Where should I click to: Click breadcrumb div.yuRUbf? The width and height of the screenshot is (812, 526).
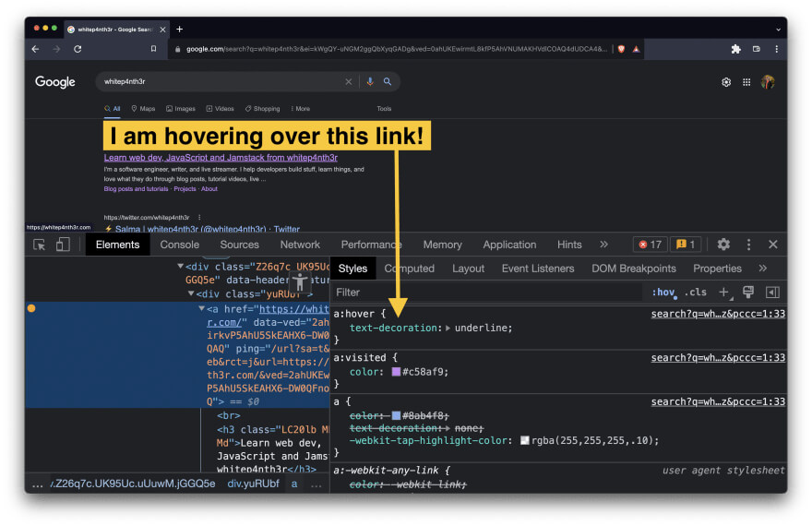253,484
